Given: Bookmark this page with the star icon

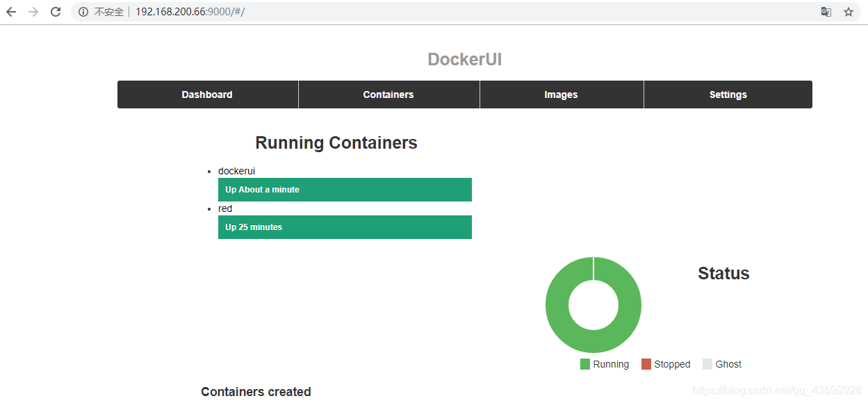Looking at the screenshot, I should pyautogui.click(x=849, y=12).
